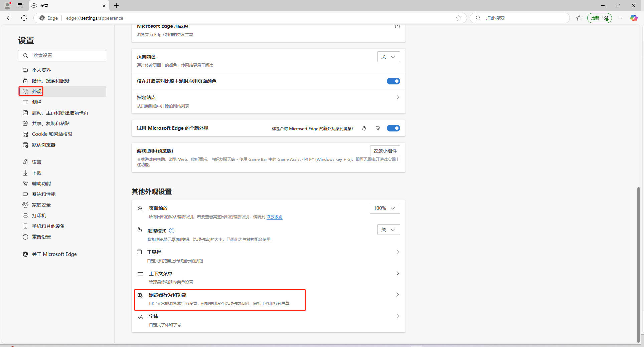Open 语言 in sidebar
The width and height of the screenshot is (644, 347).
pyautogui.click(x=62, y=162)
